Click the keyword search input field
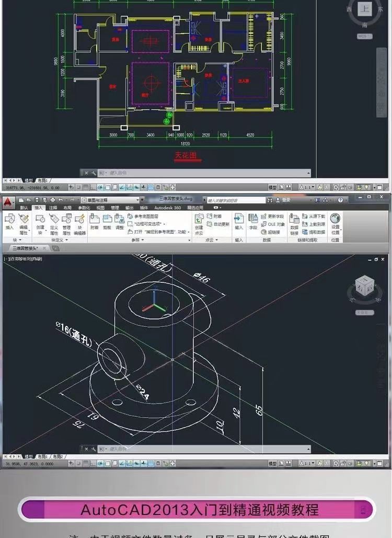 [x=234, y=200]
